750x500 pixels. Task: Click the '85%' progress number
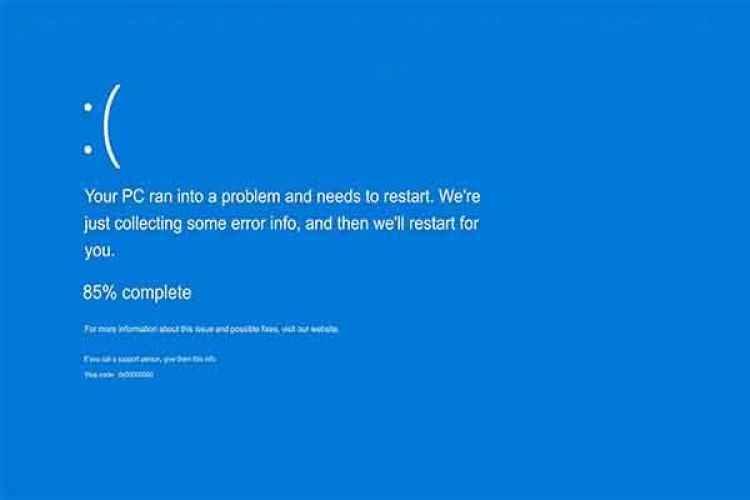tap(99, 292)
